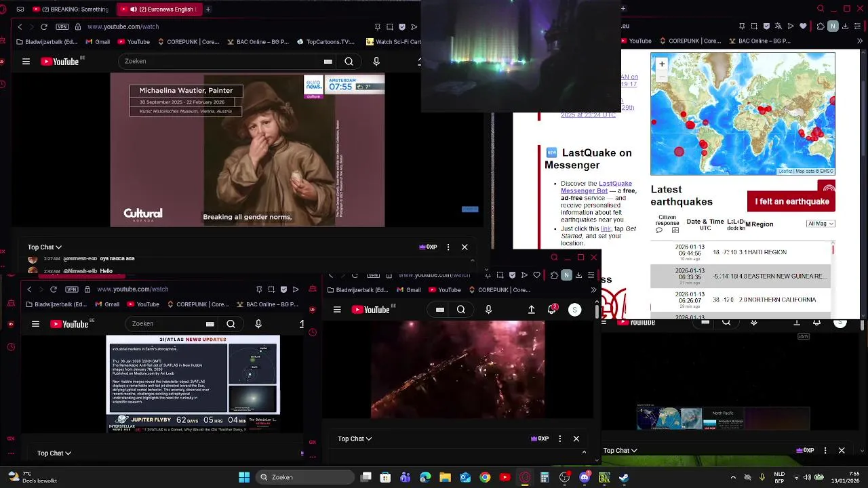
Task: Open history clock icon in 3I/ATLAS window sidebar
Action: pyautogui.click(x=11, y=347)
